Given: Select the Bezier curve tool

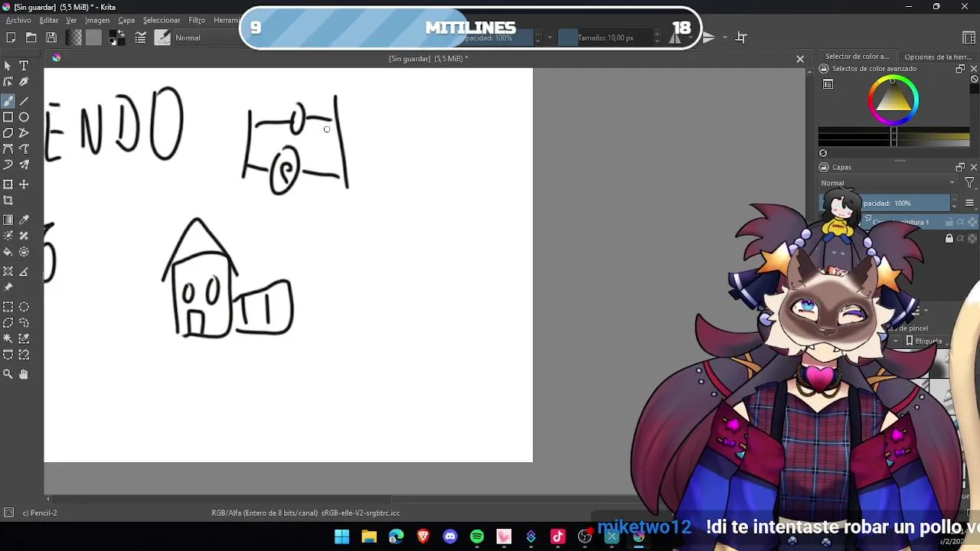Looking at the screenshot, I should coord(8,149).
